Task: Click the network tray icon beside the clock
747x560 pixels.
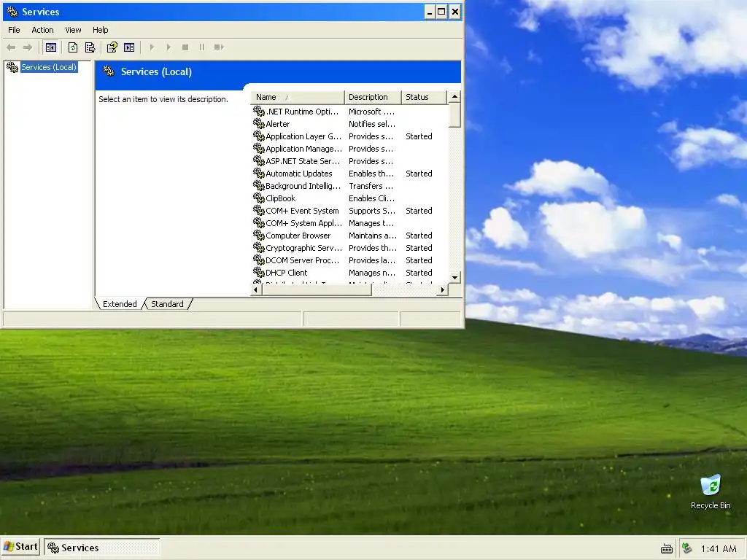Action: pos(686,548)
